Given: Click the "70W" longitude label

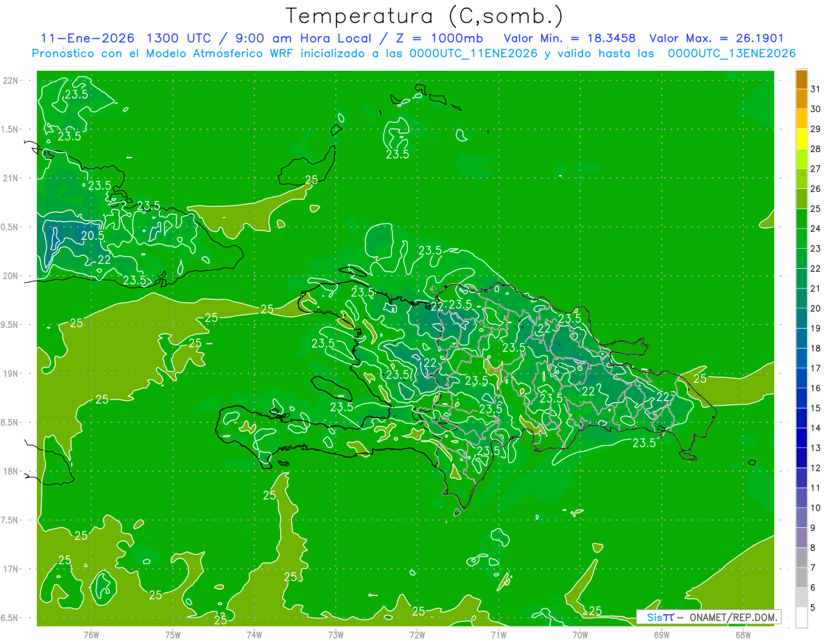Looking at the screenshot, I should pyautogui.click(x=580, y=635).
